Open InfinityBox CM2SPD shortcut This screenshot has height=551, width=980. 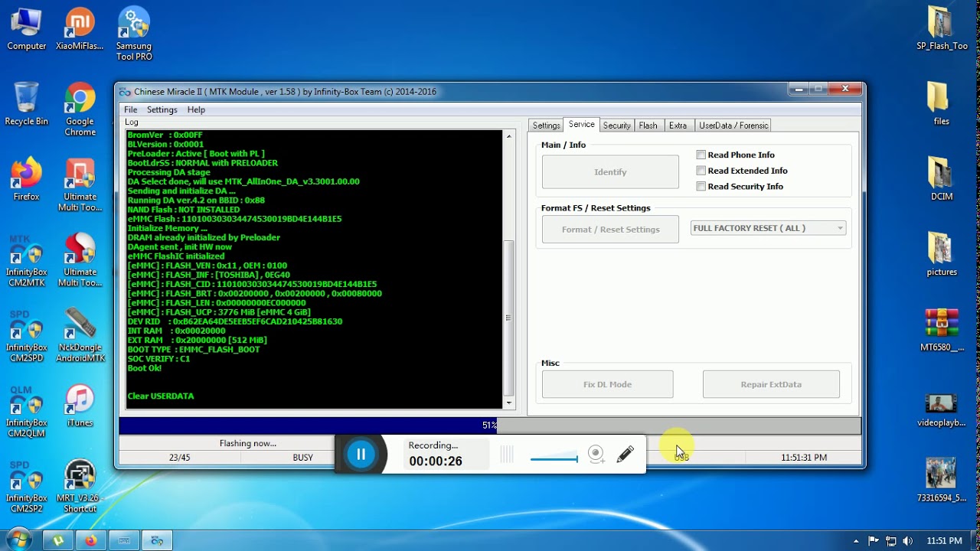coord(27,335)
